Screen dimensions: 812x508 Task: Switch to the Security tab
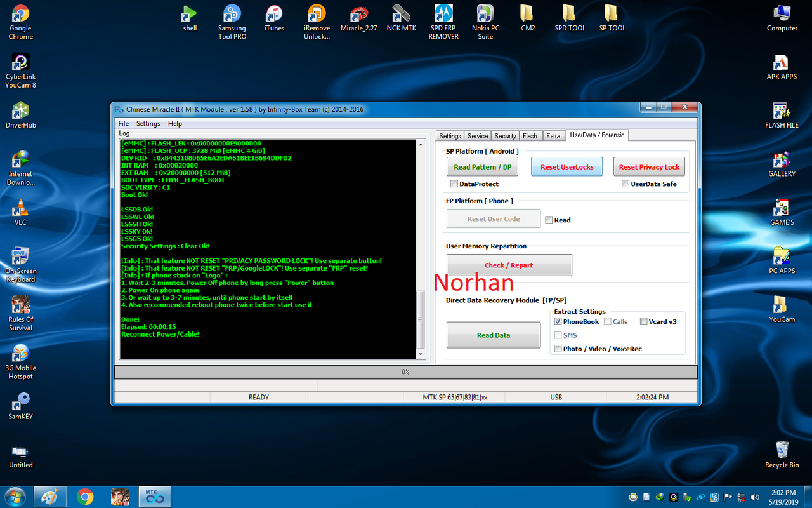coord(506,136)
